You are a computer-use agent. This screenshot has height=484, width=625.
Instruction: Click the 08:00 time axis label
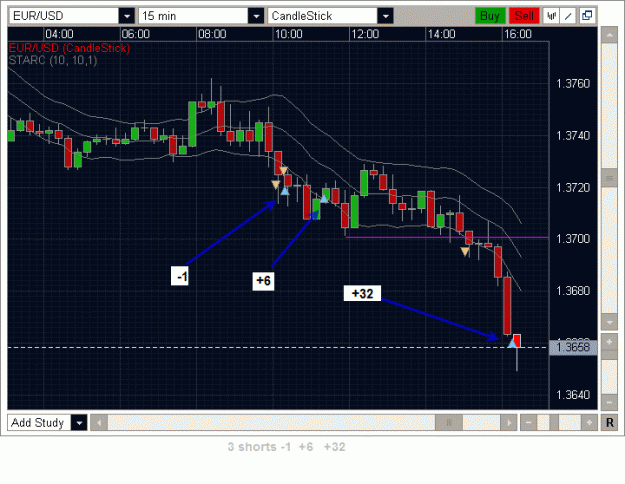(x=212, y=34)
